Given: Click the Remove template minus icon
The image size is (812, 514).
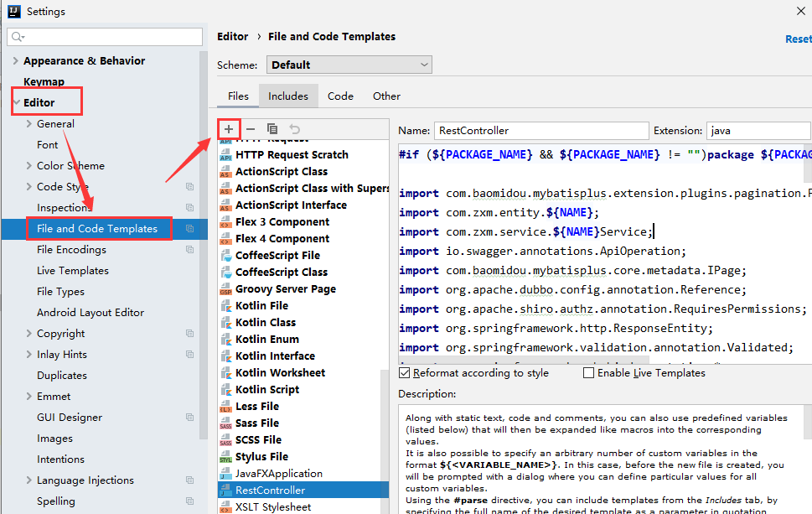Looking at the screenshot, I should point(251,129).
